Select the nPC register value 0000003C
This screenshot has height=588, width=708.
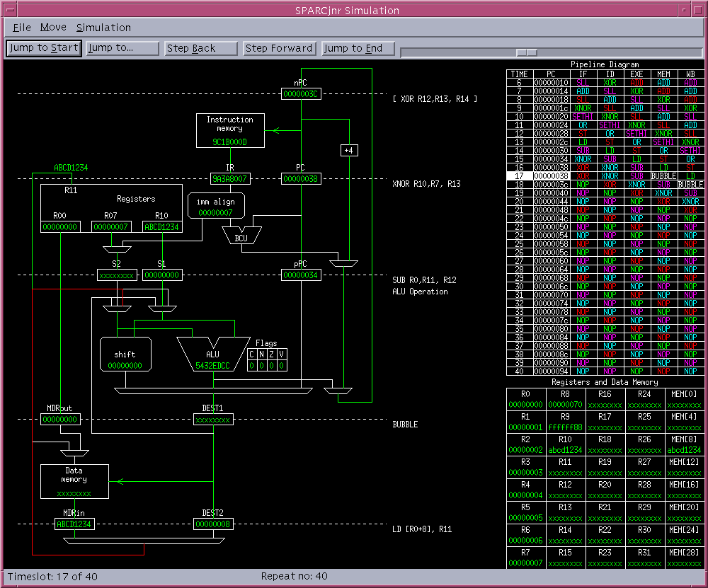point(301,94)
